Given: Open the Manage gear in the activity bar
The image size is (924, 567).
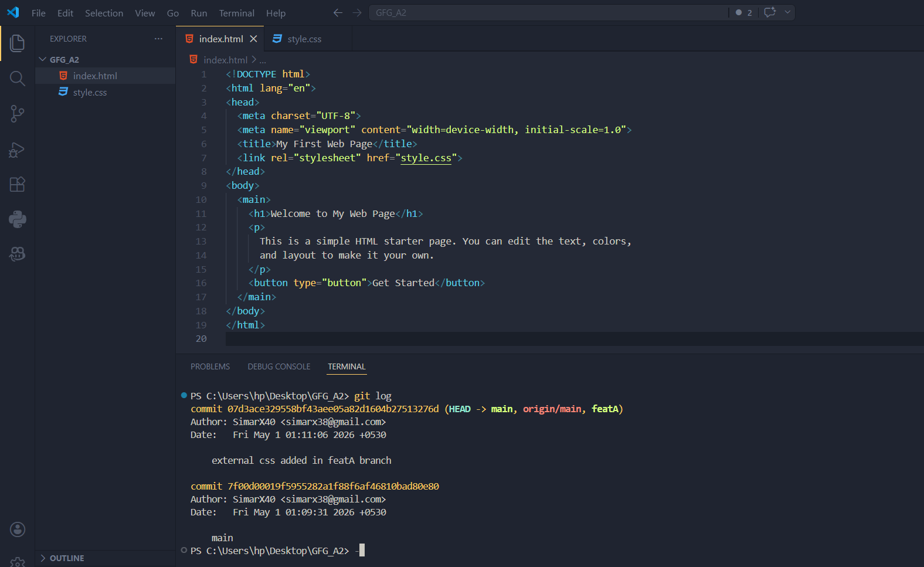Looking at the screenshot, I should tap(18, 562).
